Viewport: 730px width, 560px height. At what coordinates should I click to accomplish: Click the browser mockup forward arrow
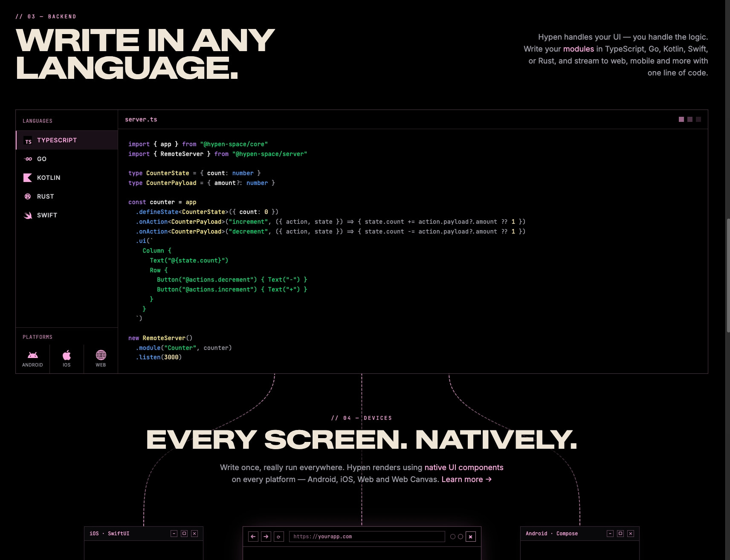(x=266, y=537)
